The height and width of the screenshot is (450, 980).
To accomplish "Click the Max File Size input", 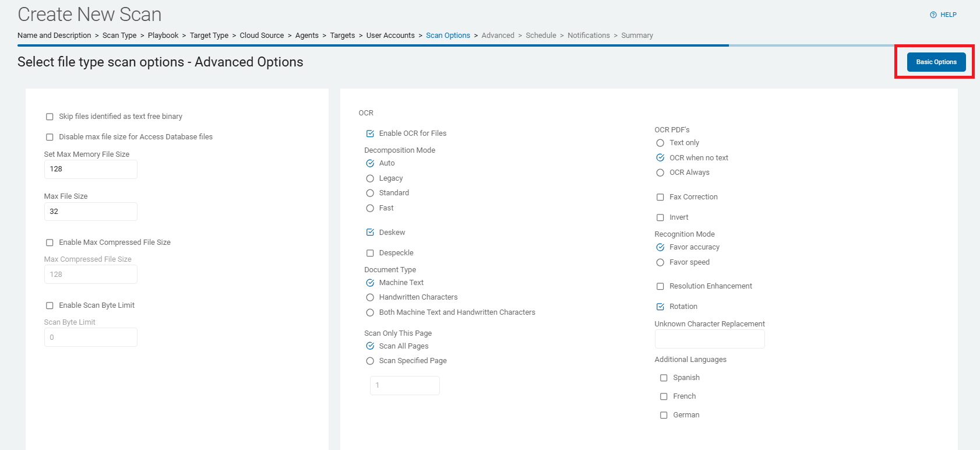I will click(91, 212).
